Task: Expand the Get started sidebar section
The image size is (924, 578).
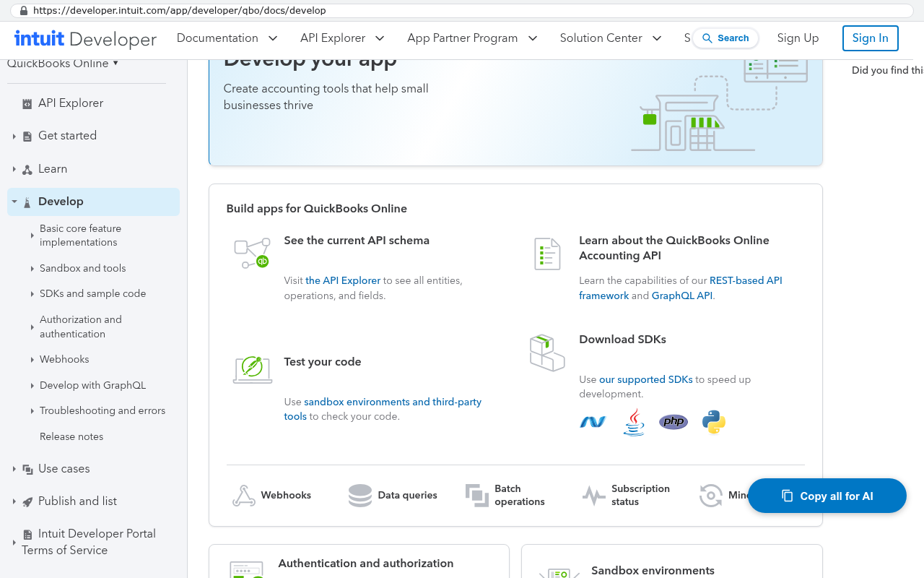Action: click(14, 137)
